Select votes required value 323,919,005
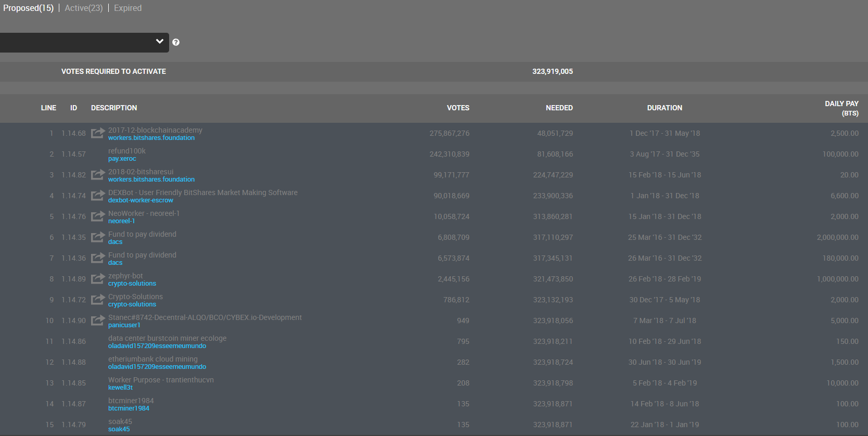 (553, 71)
